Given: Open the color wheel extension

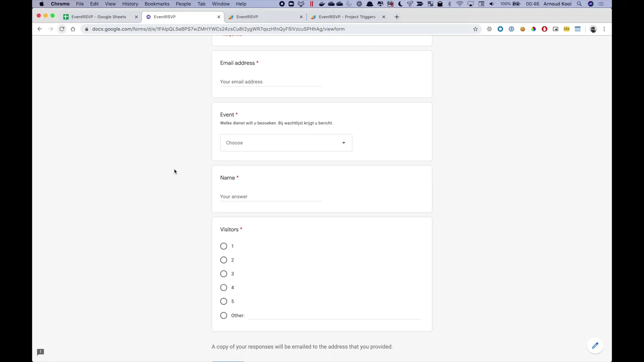Looking at the screenshot, I should point(533,29).
